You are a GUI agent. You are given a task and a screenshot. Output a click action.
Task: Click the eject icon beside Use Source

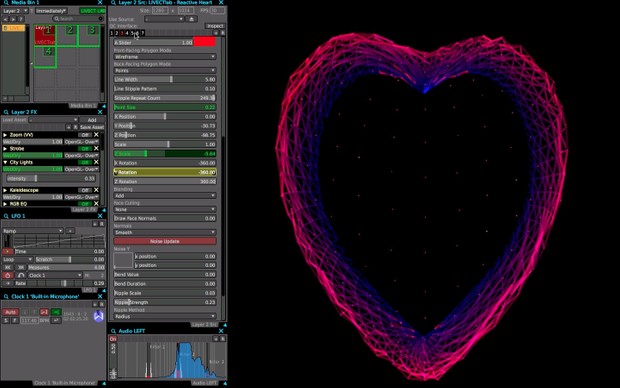pyautogui.click(x=192, y=19)
